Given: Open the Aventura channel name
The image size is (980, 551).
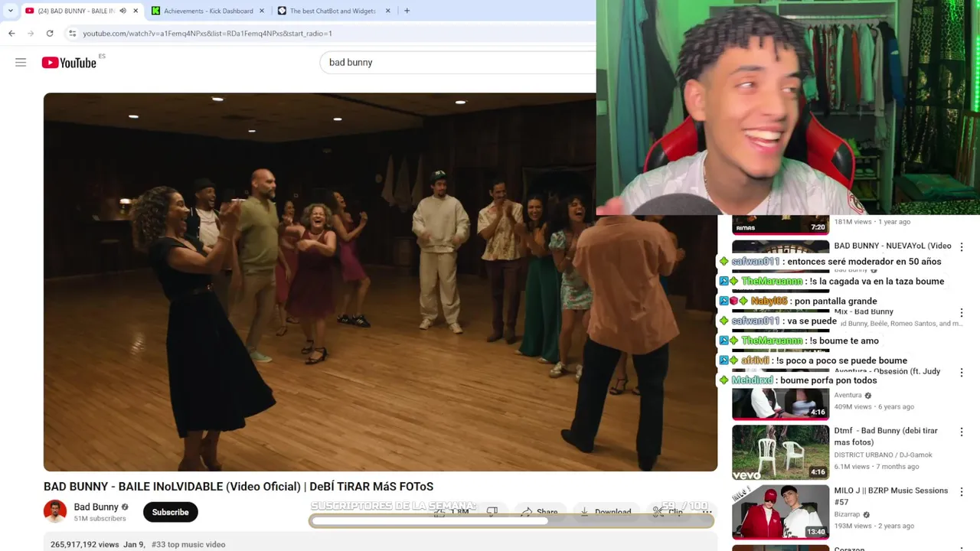Looking at the screenshot, I should 848,395.
